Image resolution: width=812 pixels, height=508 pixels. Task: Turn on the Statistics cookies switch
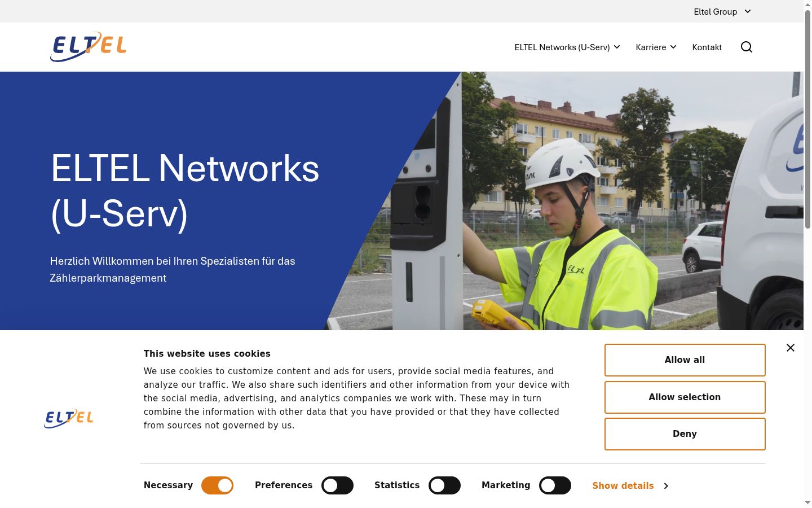(x=444, y=485)
